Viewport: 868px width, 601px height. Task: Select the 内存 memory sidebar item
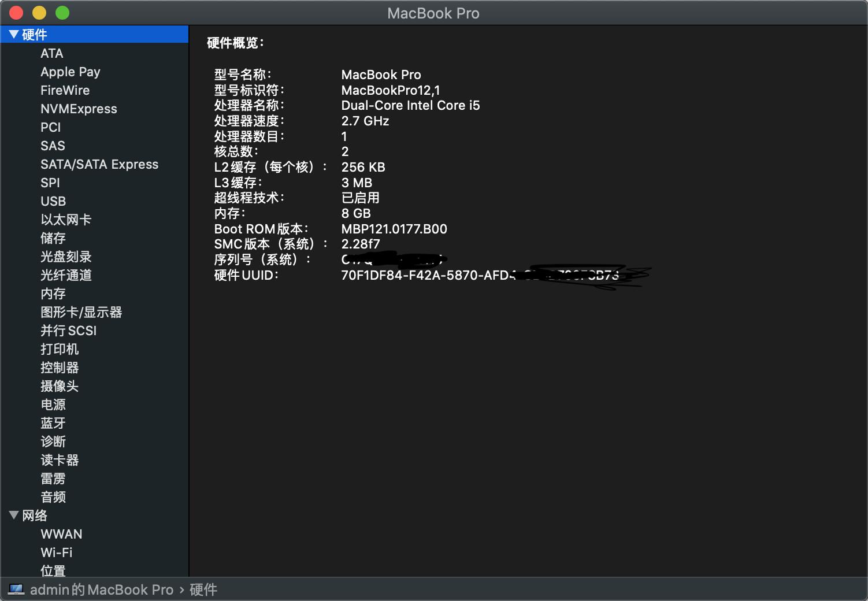[53, 294]
